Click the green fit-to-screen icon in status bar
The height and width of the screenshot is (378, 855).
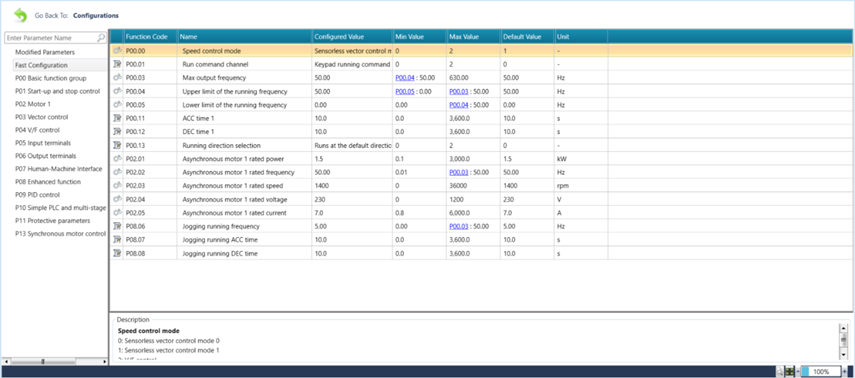[x=789, y=371]
